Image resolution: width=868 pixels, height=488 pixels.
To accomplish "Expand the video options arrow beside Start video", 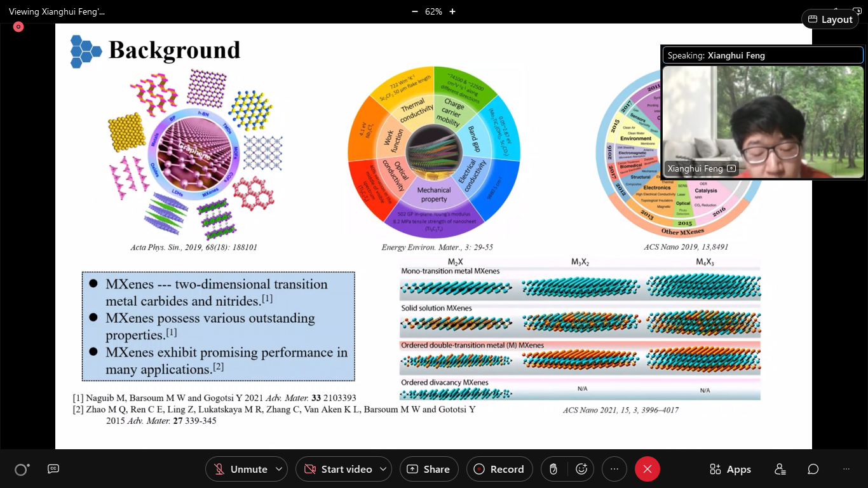I will (x=383, y=469).
